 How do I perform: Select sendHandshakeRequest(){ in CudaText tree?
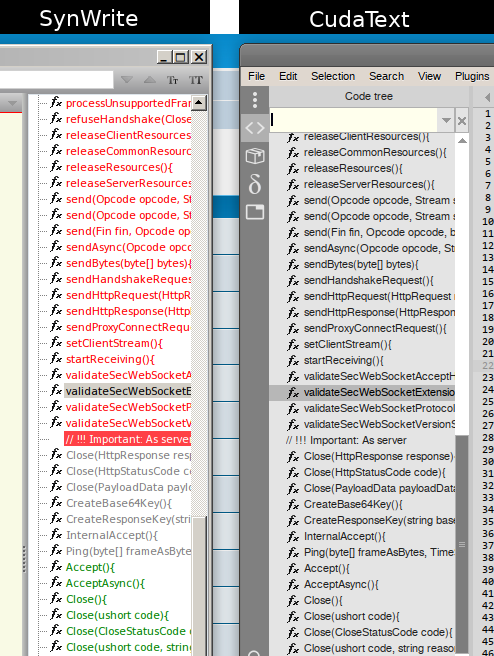[369, 280]
